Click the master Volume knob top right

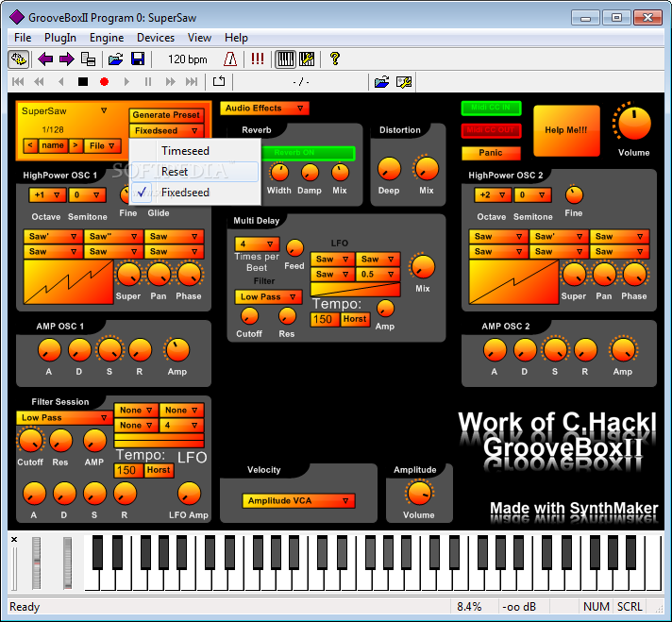(x=634, y=123)
